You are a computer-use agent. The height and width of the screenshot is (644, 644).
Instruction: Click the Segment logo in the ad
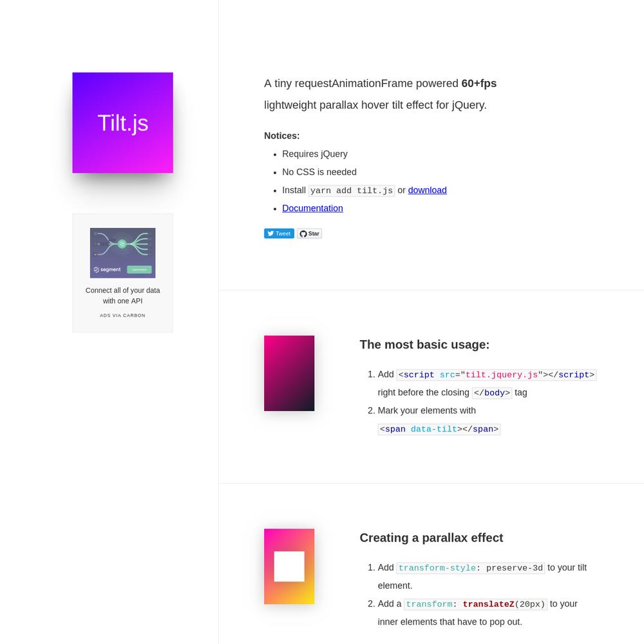pos(107,269)
